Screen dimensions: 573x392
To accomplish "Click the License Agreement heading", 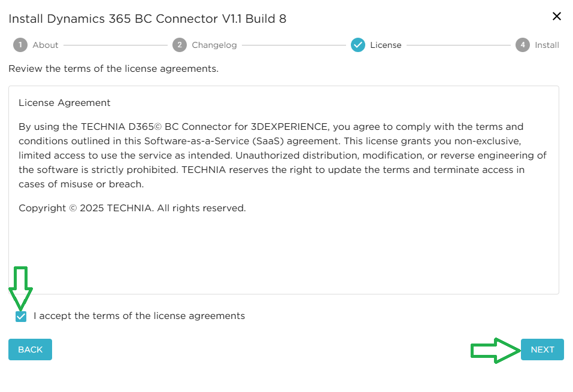I will (x=65, y=103).
